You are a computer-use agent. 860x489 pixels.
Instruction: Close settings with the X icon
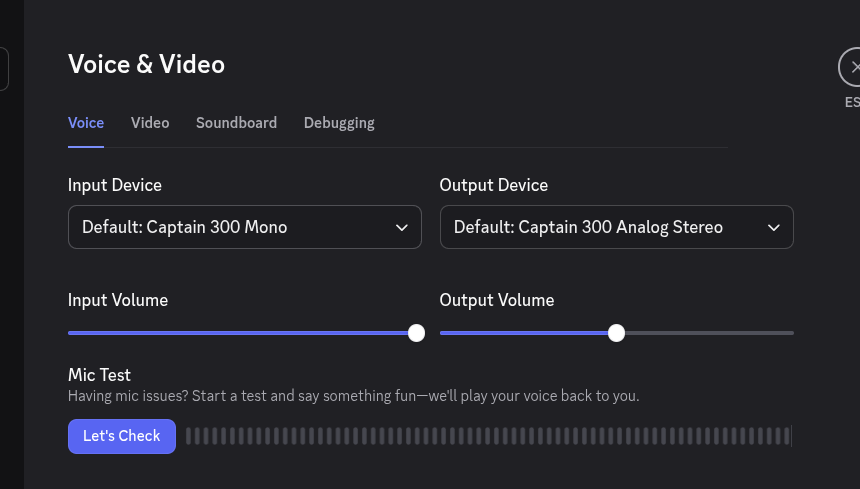[852, 68]
